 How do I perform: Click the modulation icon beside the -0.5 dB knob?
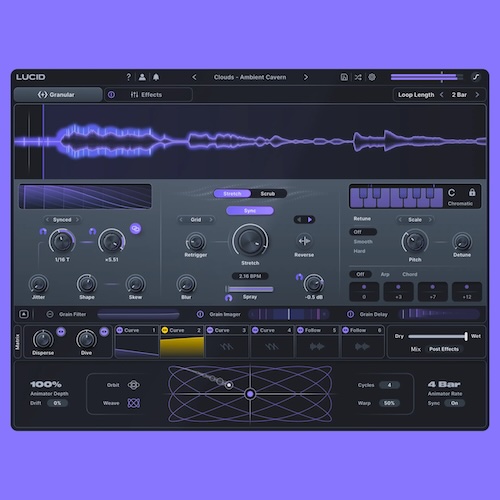pyautogui.click(x=299, y=277)
